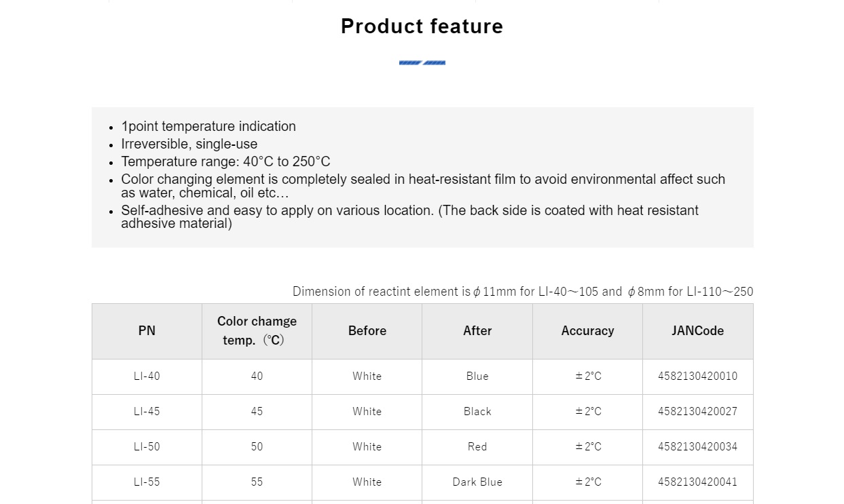Select the PN column header
Viewport: 844px width, 504px height.
coord(147,331)
